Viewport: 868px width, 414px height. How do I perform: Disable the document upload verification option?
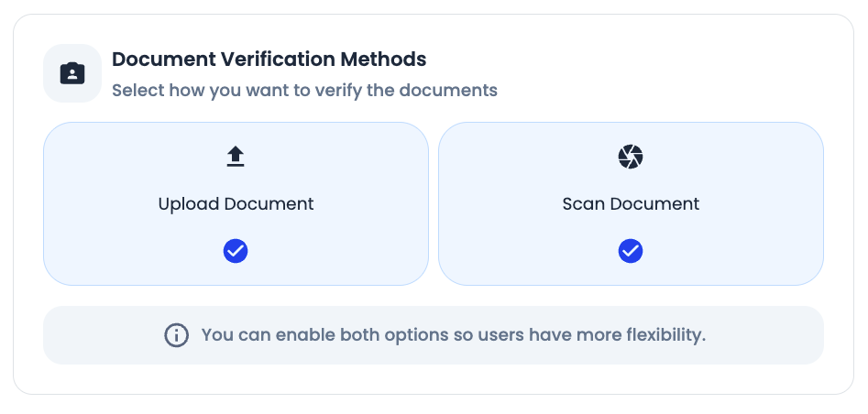[236, 251]
